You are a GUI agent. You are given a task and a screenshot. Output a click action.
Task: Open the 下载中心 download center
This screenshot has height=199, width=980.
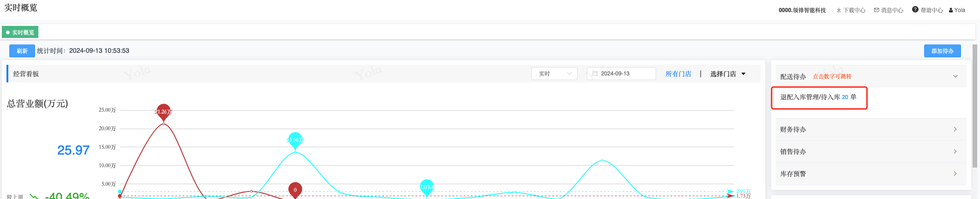[851, 10]
